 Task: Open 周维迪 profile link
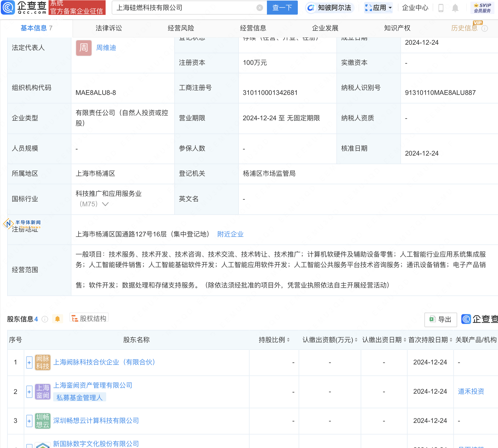coord(106,48)
